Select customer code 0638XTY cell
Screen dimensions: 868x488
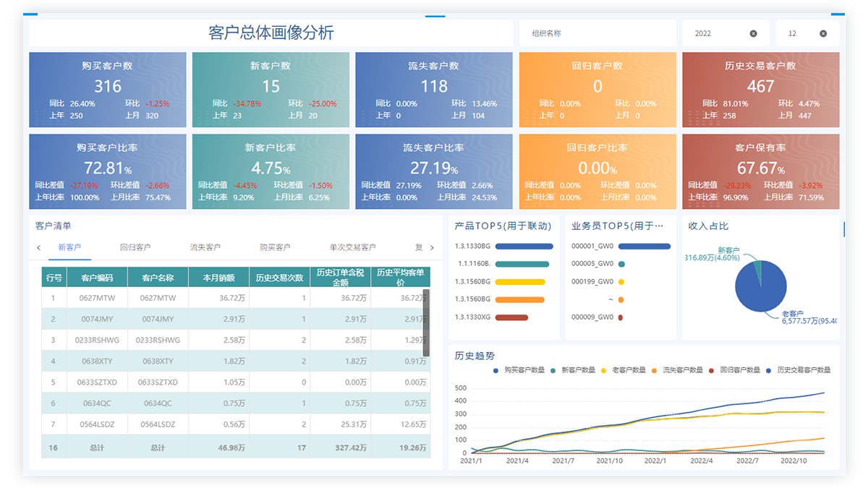[x=97, y=361]
